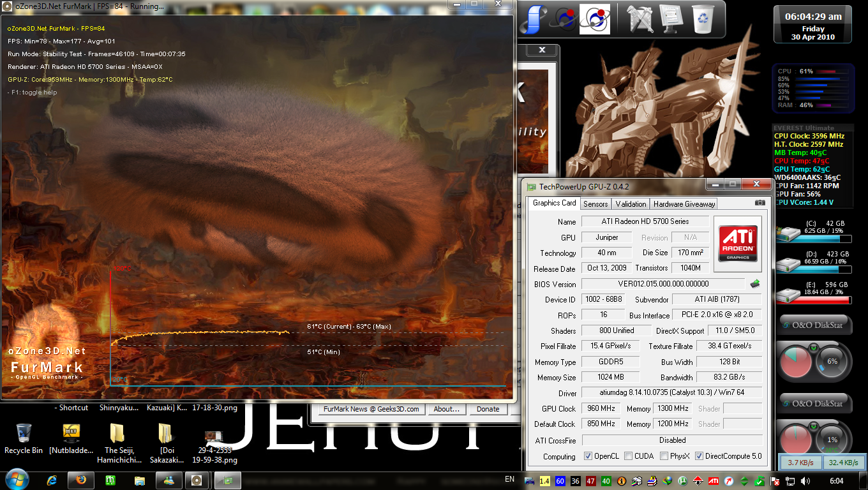
Task: Switch to the Sensors tab
Action: tap(595, 204)
